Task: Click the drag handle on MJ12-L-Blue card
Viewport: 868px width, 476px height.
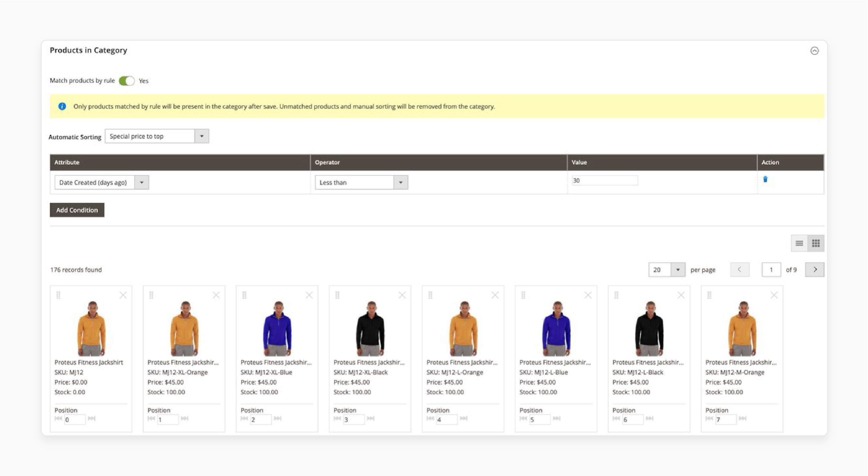Action: pyautogui.click(x=523, y=295)
